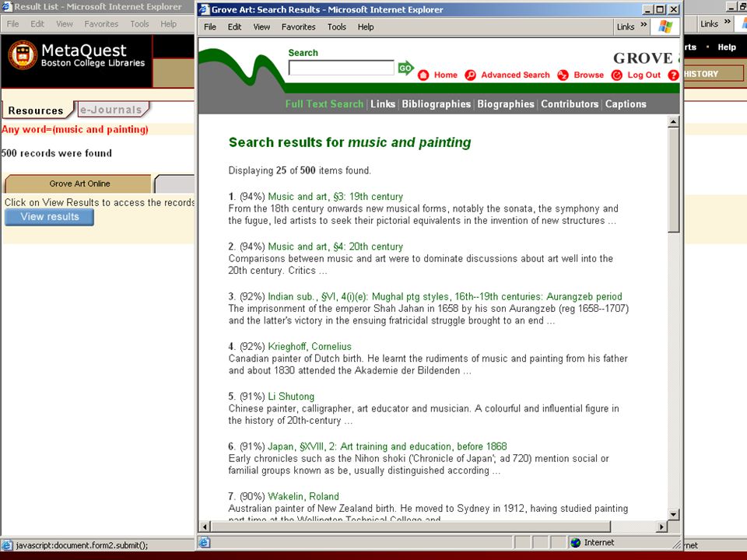Click the Result List window title bar
The height and width of the screenshot is (560, 747).
pyautogui.click(x=98, y=7)
